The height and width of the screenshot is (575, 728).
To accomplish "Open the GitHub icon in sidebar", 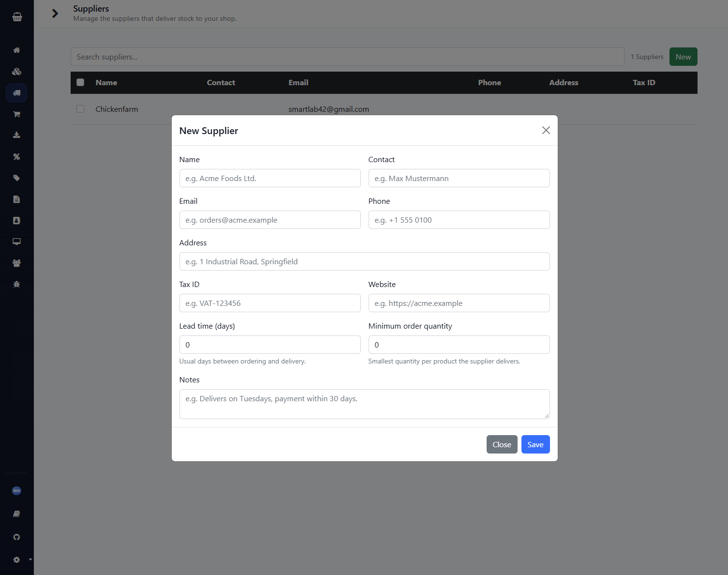I will (16, 537).
